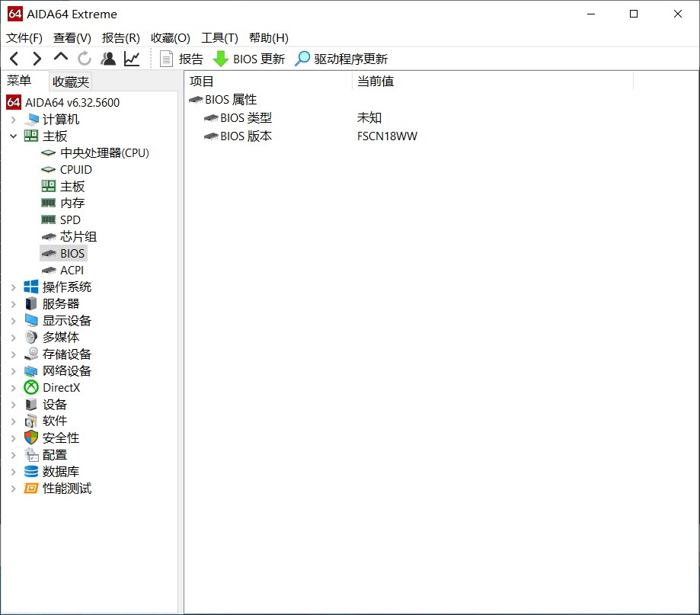Viewport: 700px width, 615px height.
Task: Click the driver update magnifier icon
Action: (302, 59)
